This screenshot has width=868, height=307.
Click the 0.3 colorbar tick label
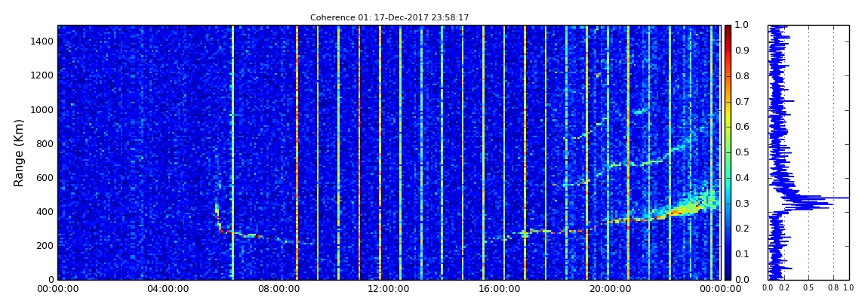740,203
